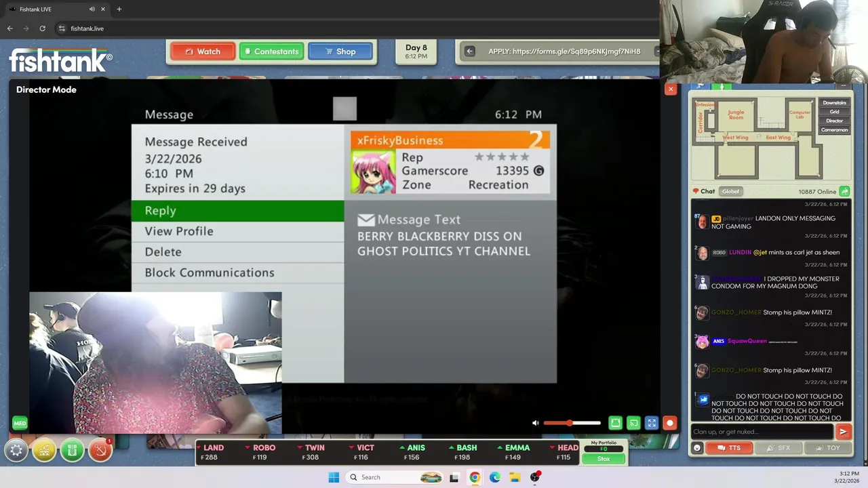This screenshot has height=488, width=868.
Task: Enable TOY message mode
Action: tap(827, 448)
